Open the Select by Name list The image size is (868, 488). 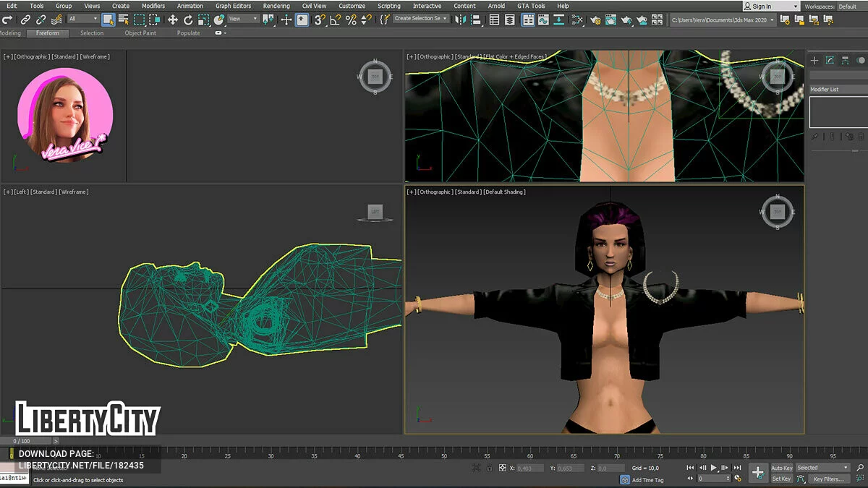(123, 20)
